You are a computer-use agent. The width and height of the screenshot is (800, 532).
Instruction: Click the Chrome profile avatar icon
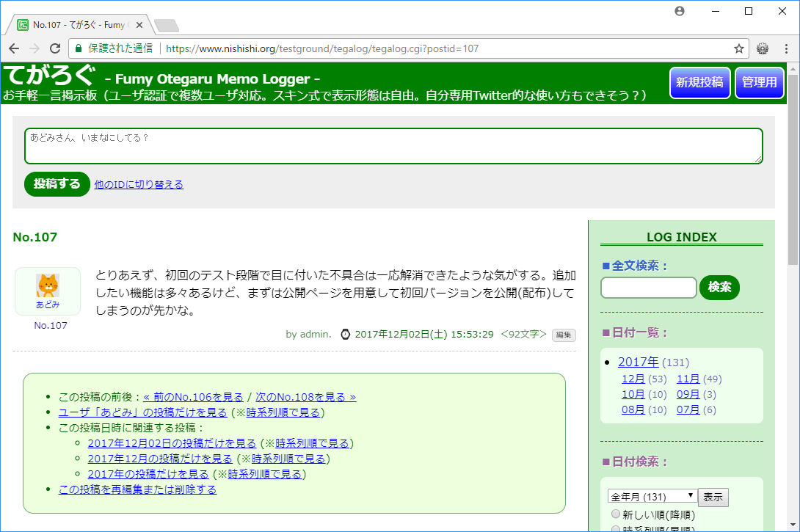pos(680,11)
